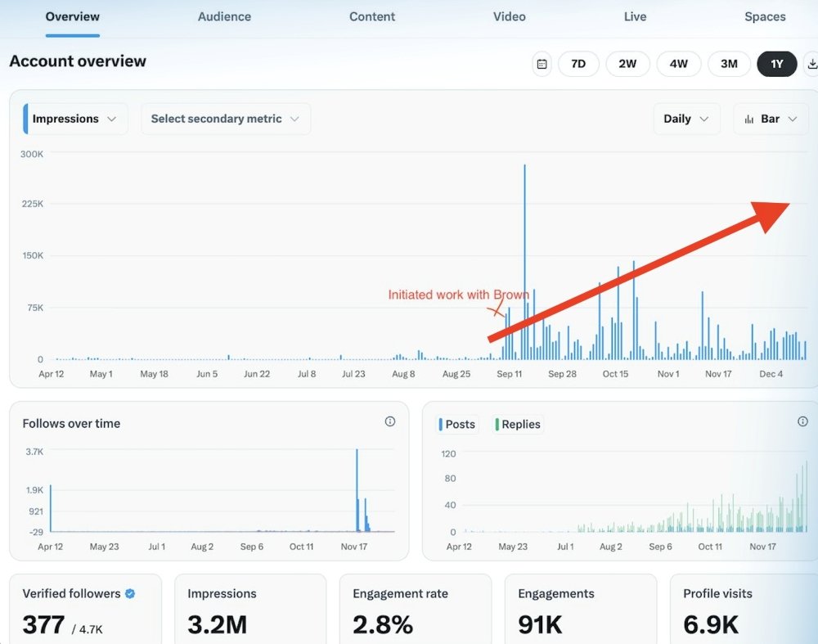
Task: Expand Select secondary metric dropdown
Action: 225,119
